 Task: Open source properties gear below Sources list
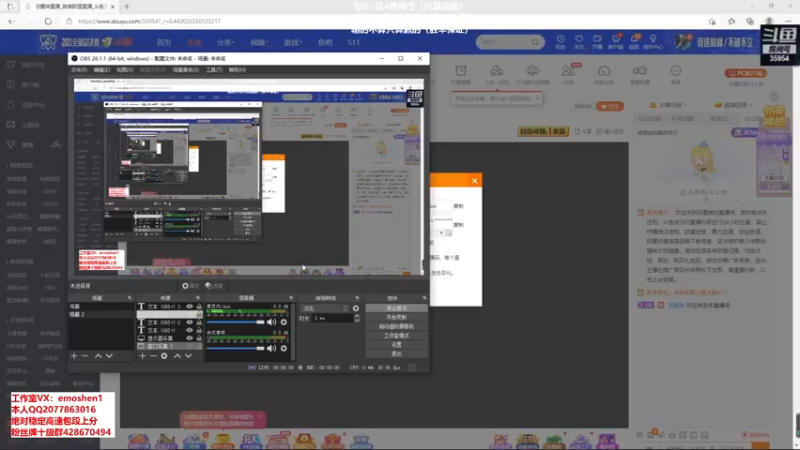tap(164, 356)
